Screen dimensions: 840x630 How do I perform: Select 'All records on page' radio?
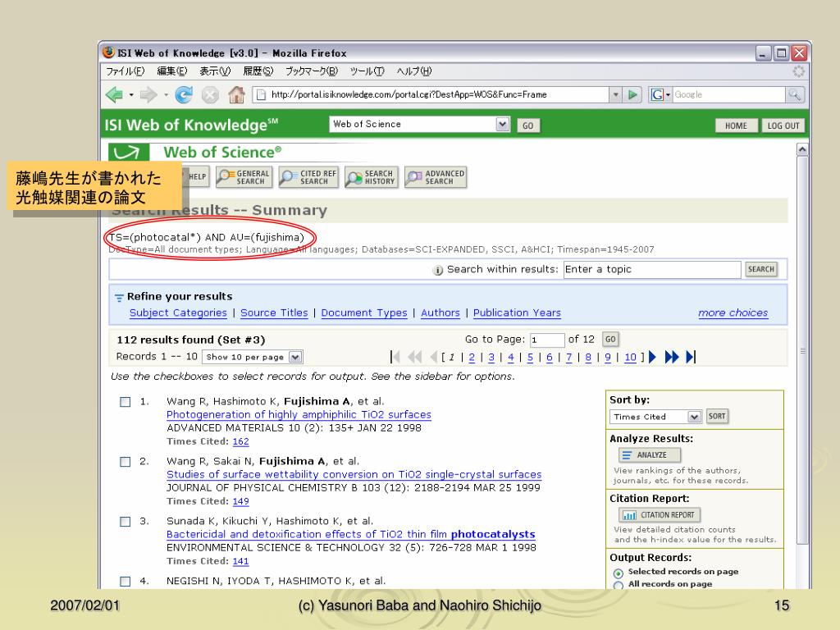(x=619, y=585)
